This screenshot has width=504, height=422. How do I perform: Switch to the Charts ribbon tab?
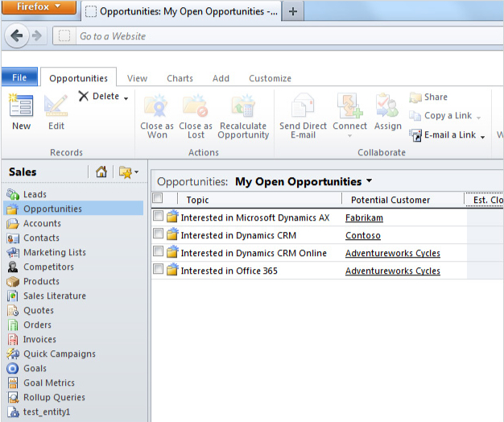point(180,78)
